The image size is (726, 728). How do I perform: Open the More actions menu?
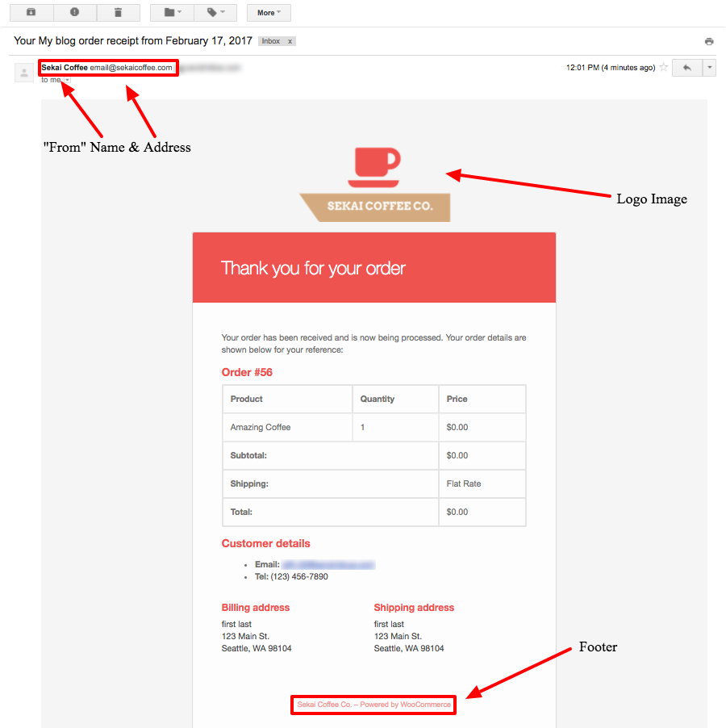click(269, 13)
